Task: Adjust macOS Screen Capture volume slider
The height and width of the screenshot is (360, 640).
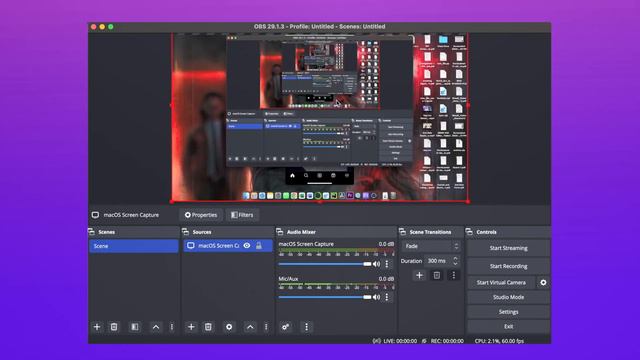Action: [x=325, y=264]
